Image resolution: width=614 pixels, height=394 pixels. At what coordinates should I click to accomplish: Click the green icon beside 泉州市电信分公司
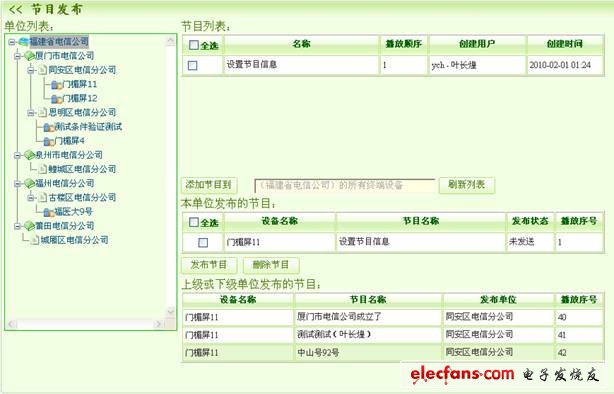point(29,155)
